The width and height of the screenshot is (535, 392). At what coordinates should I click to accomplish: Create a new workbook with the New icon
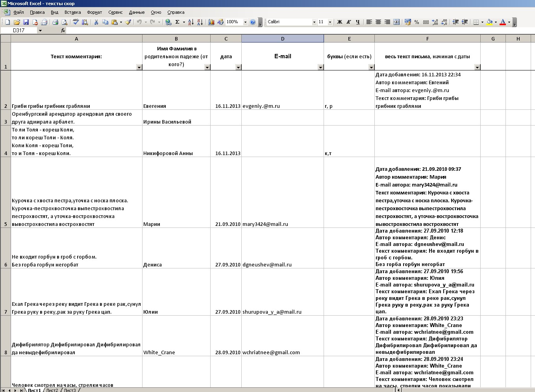7,22
